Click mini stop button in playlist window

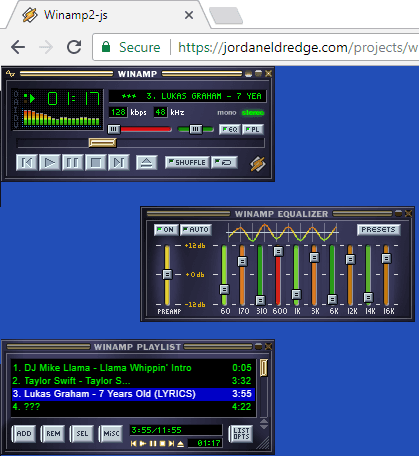162,444
